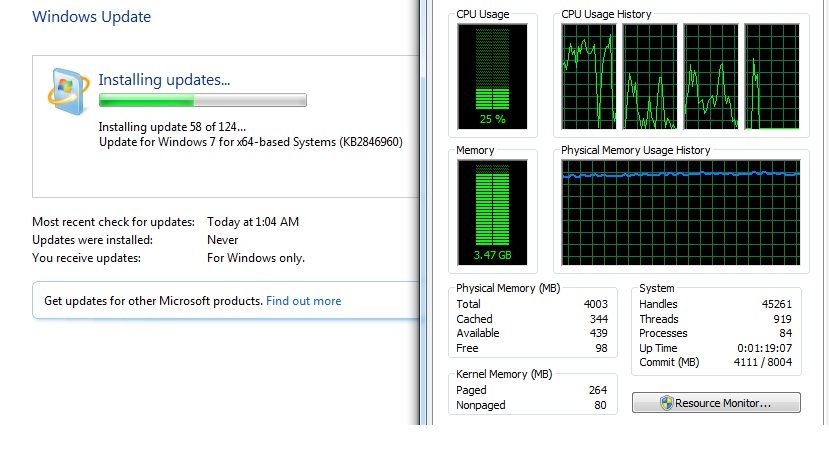
Task: Click the Resource Monitor button
Action: point(716,403)
